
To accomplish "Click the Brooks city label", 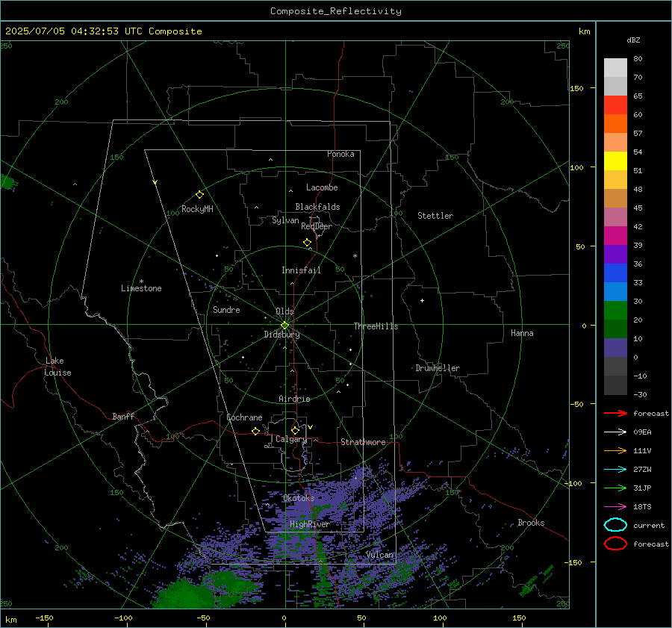I will point(531,523).
